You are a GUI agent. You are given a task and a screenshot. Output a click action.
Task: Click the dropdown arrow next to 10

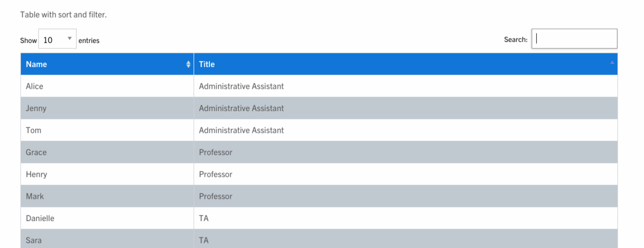tap(70, 39)
